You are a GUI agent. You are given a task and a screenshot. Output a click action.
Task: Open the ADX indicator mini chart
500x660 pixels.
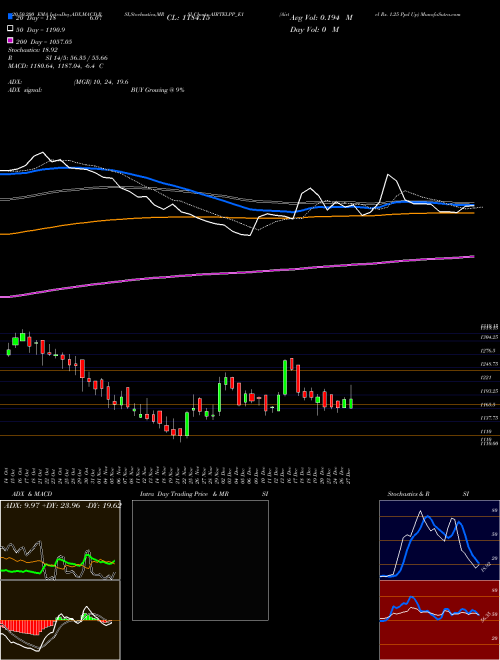pyautogui.click(x=60, y=540)
